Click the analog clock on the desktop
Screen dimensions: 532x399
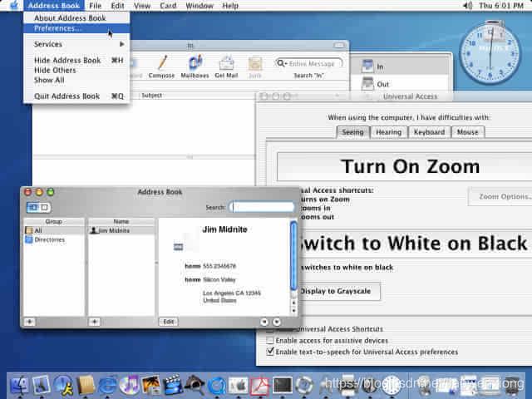(490, 53)
